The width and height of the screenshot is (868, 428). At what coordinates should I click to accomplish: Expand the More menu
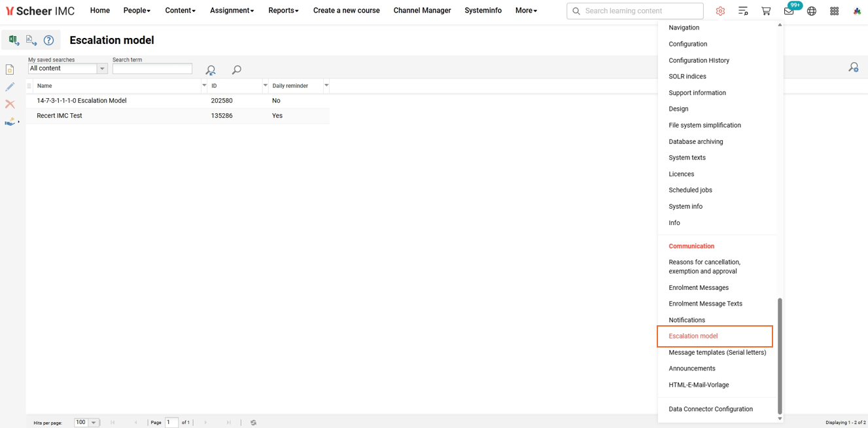click(526, 10)
